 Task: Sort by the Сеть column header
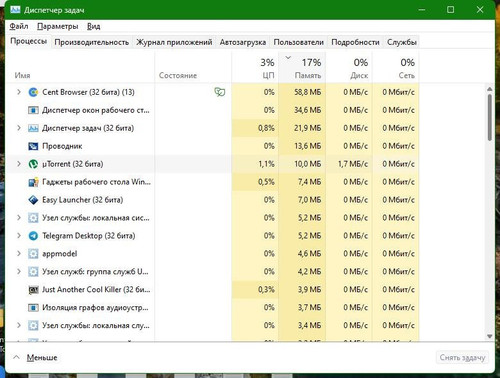396,67
